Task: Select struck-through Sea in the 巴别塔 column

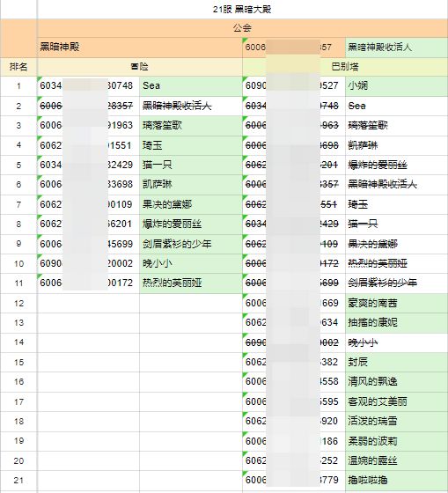Action: [x=396, y=106]
